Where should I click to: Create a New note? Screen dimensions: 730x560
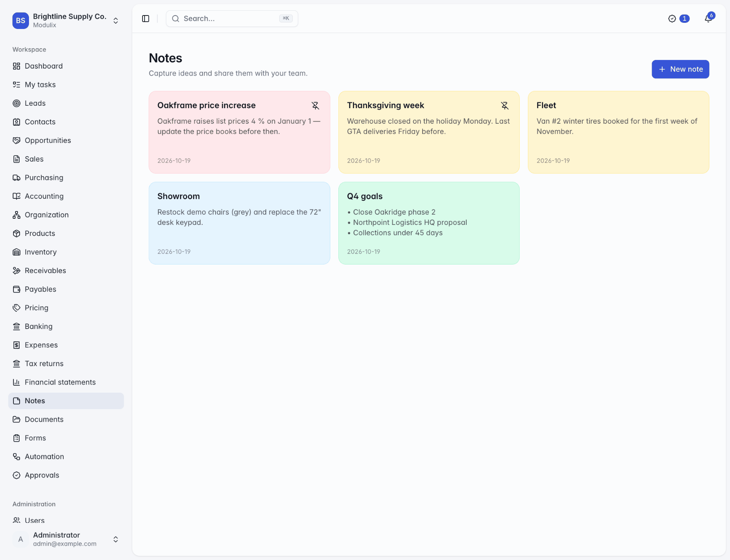pos(680,69)
